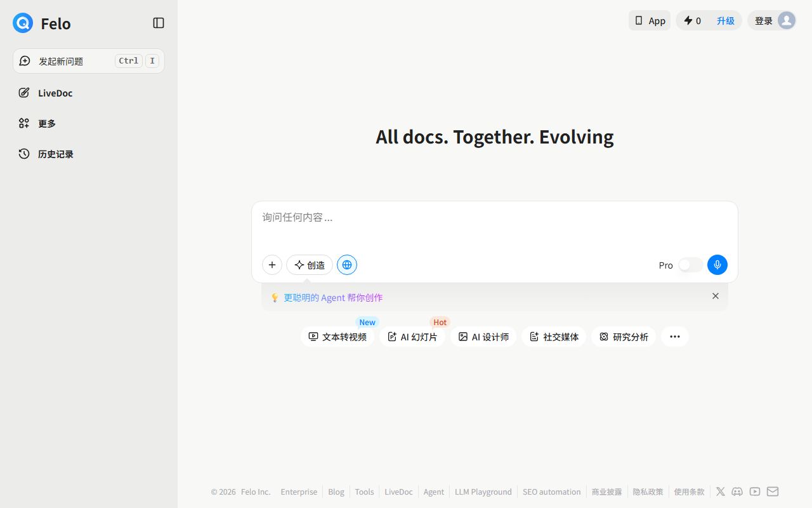Screen dimensions: 812x508
Task: Open the 使用条款 footer link
Action: (689, 491)
